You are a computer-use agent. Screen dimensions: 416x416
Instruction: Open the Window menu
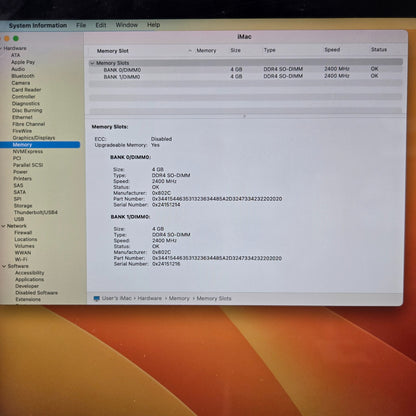(x=127, y=25)
